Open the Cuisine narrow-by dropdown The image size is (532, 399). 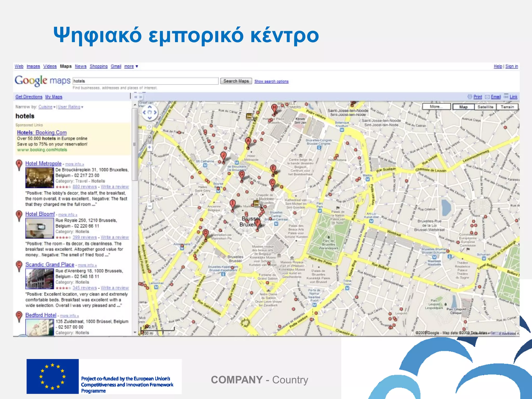(47, 107)
